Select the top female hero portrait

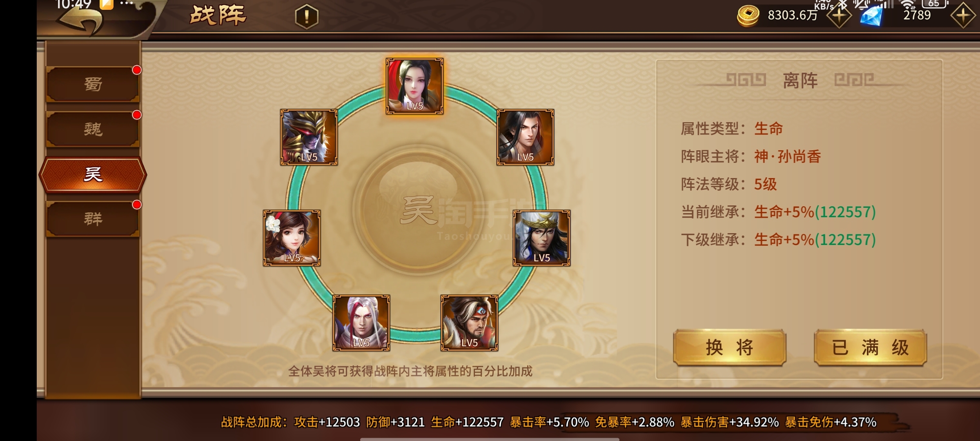pyautogui.click(x=414, y=86)
